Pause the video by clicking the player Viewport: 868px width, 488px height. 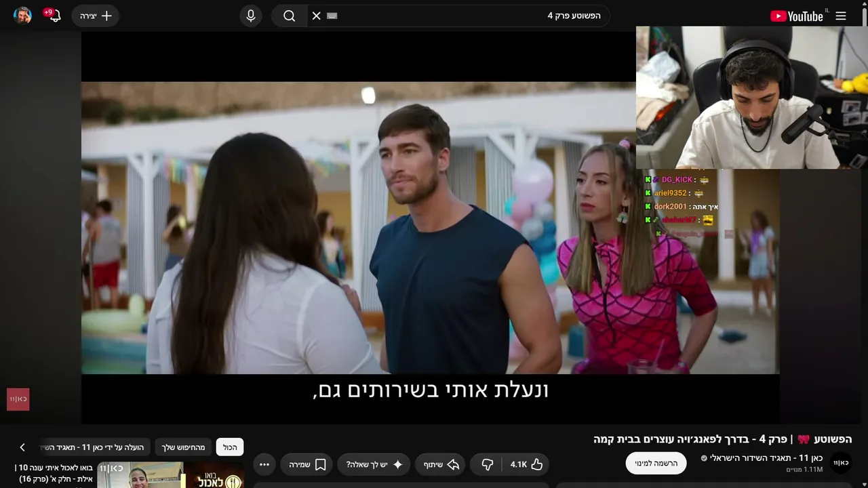tap(430, 228)
